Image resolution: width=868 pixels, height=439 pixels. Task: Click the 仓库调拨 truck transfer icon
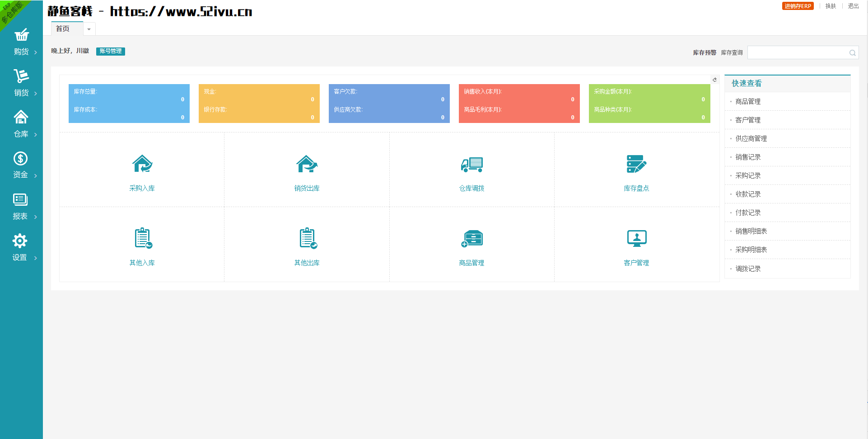click(472, 164)
